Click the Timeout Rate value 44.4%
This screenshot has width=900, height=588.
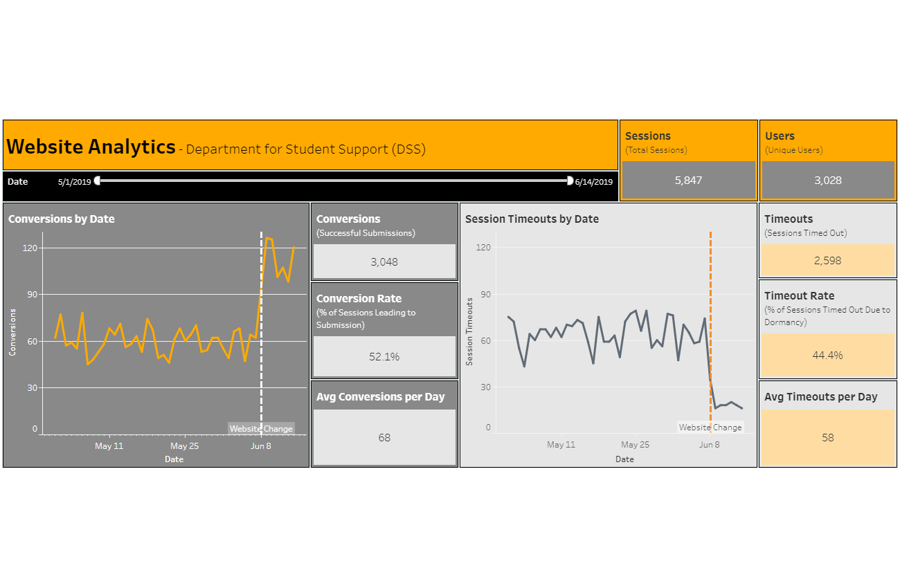pyautogui.click(x=827, y=355)
